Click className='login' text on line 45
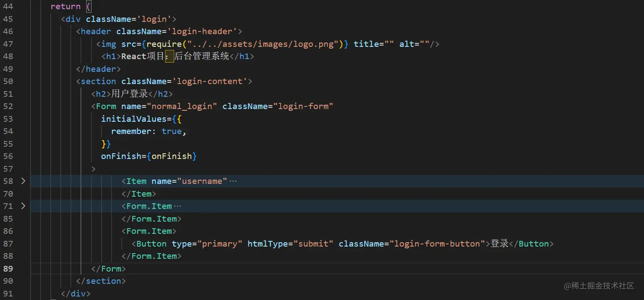 pos(129,19)
